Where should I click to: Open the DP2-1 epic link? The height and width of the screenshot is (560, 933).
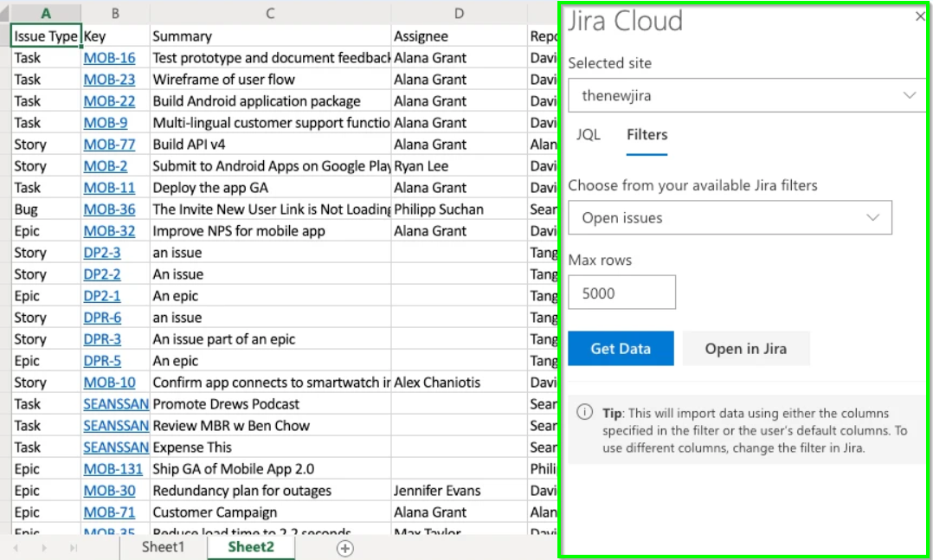(x=102, y=296)
